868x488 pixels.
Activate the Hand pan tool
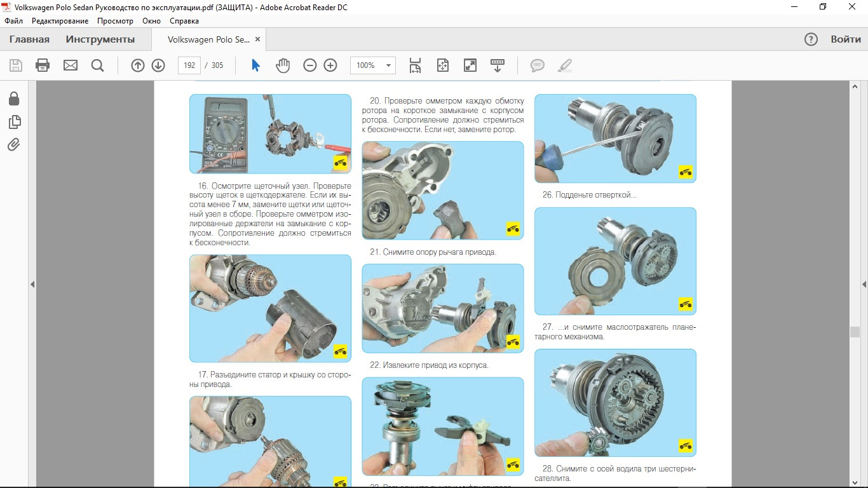click(x=283, y=65)
